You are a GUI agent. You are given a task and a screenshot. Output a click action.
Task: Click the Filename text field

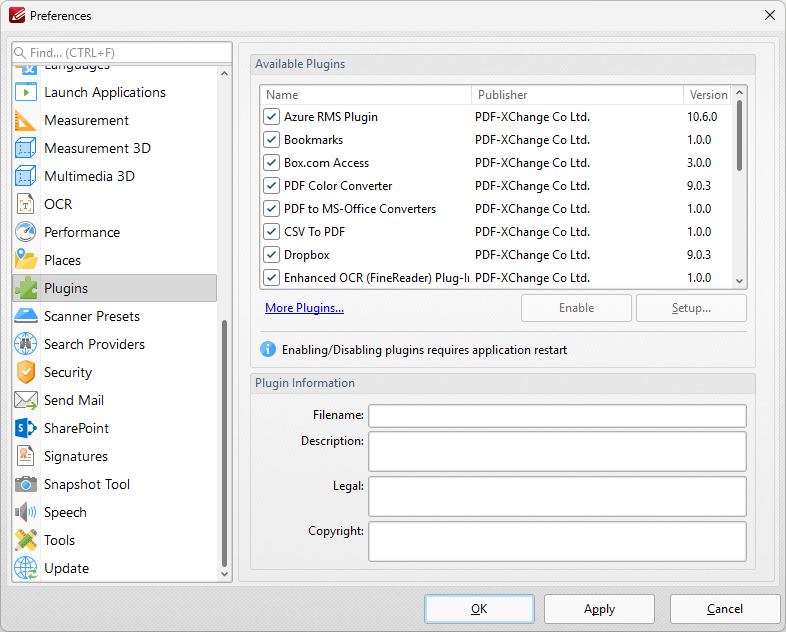click(557, 416)
